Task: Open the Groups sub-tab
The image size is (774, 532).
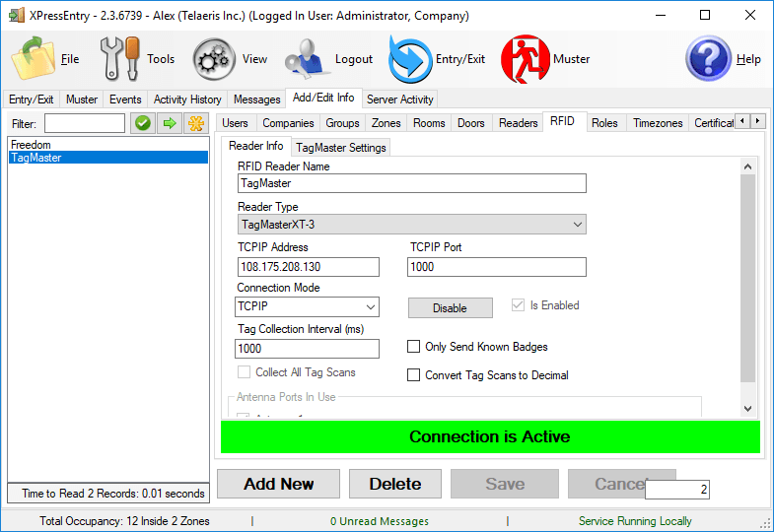Action: click(342, 123)
